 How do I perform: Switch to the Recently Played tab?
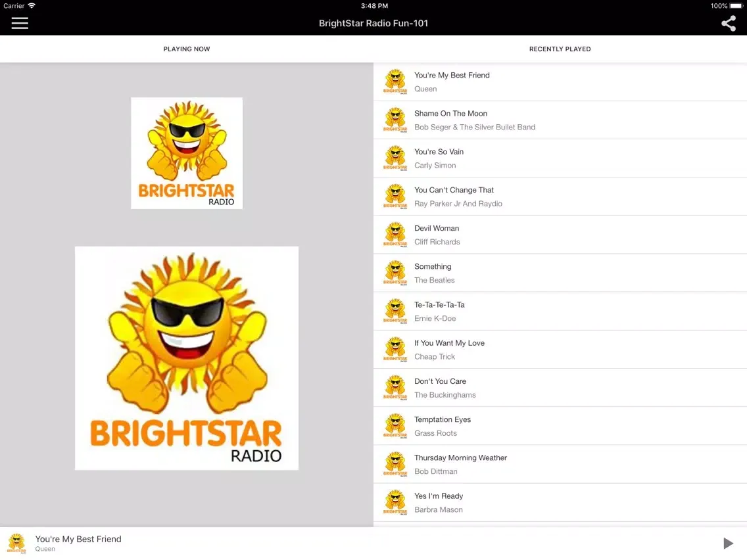click(560, 49)
